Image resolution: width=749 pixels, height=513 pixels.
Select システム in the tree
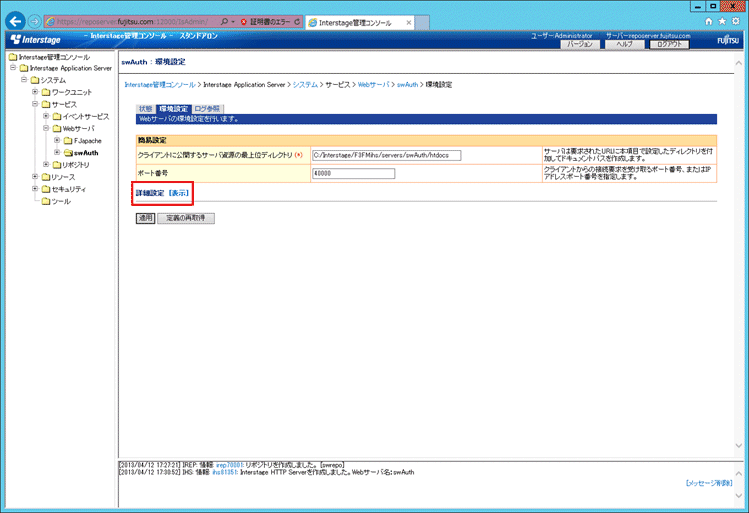(53, 80)
